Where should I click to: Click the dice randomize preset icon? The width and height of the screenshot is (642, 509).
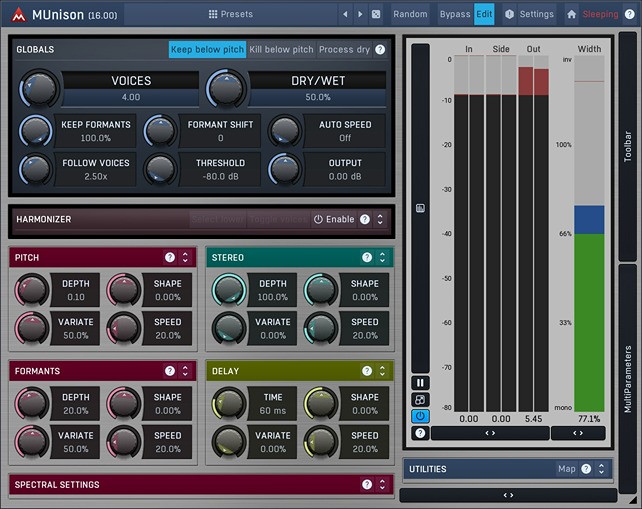pos(375,14)
